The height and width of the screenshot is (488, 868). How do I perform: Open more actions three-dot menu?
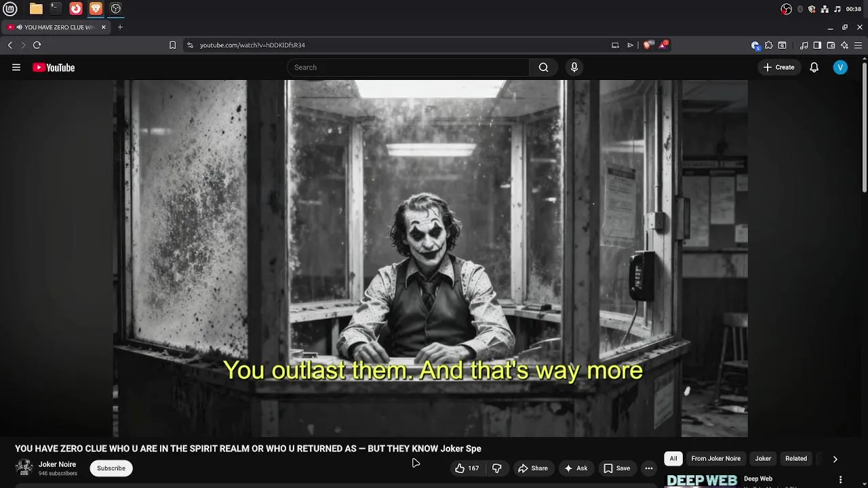click(649, 468)
